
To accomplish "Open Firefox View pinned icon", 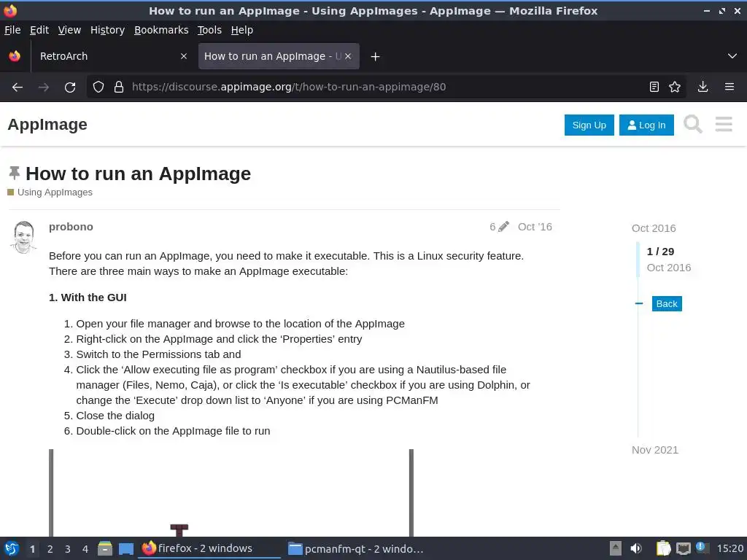I will [15, 56].
